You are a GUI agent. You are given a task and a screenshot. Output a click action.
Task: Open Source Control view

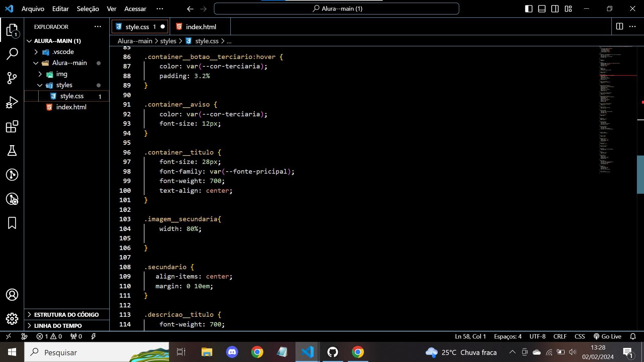(x=12, y=78)
